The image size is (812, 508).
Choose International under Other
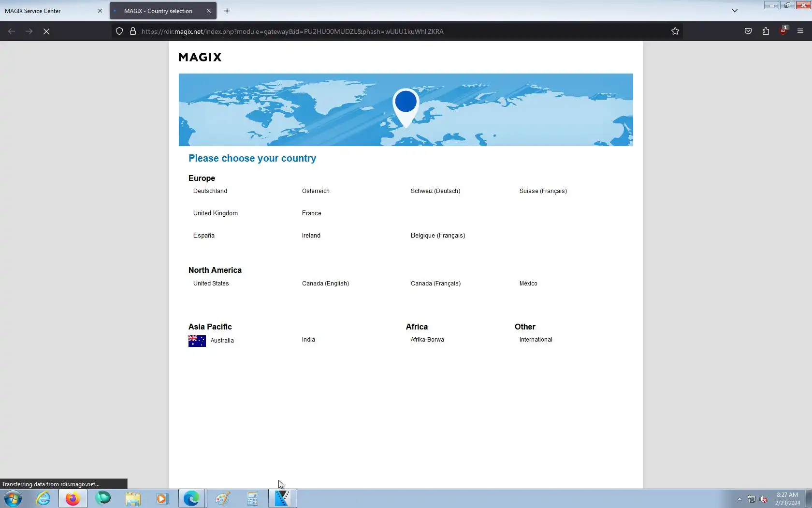(536, 340)
